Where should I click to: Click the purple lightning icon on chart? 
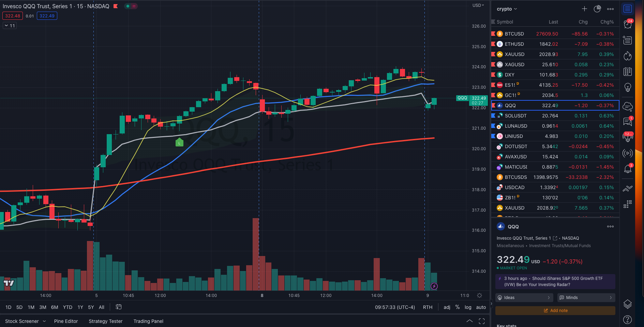[x=434, y=286]
